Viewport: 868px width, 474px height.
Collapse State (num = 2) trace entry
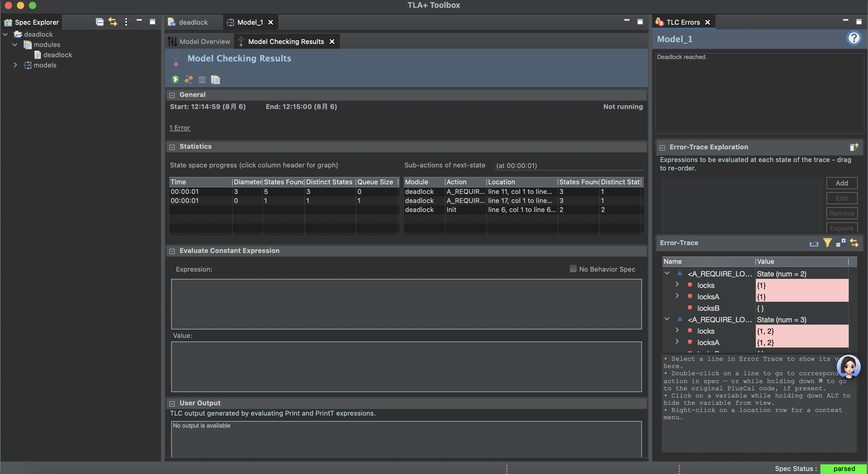pos(667,273)
